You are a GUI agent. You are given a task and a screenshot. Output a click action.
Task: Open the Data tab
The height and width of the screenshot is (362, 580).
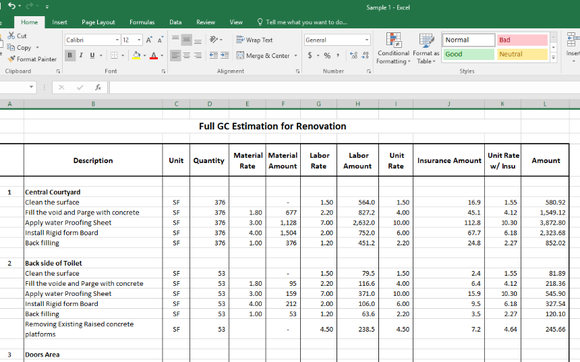175,22
